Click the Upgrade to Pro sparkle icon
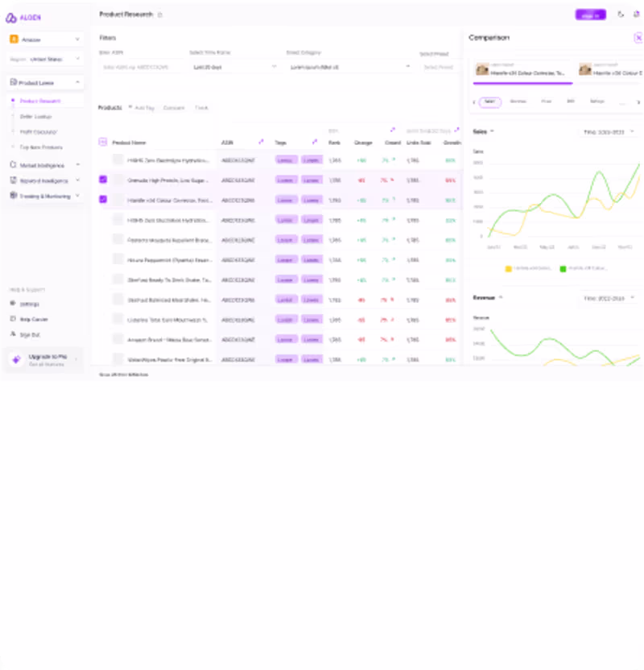The height and width of the screenshot is (670, 644). (x=16, y=359)
